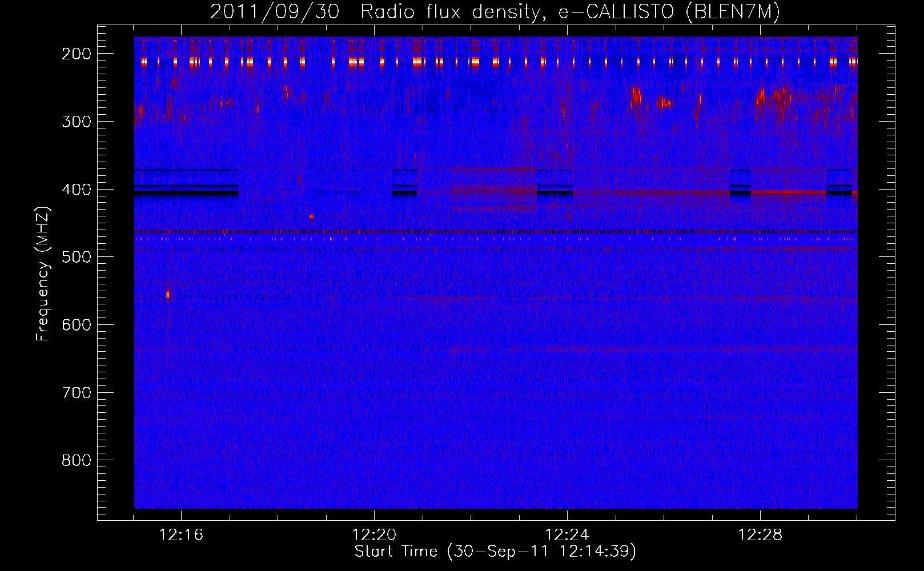This screenshot has width=924, height=571.
Task: Click the date '2011/09/30' in the title
Action: 275,12
